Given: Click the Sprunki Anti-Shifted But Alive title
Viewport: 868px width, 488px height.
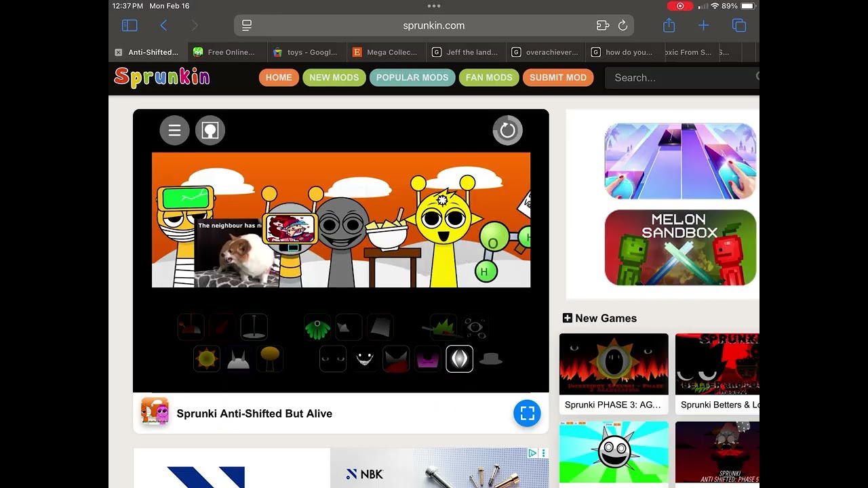Looking at the screenshot, I should click(254, 413).
